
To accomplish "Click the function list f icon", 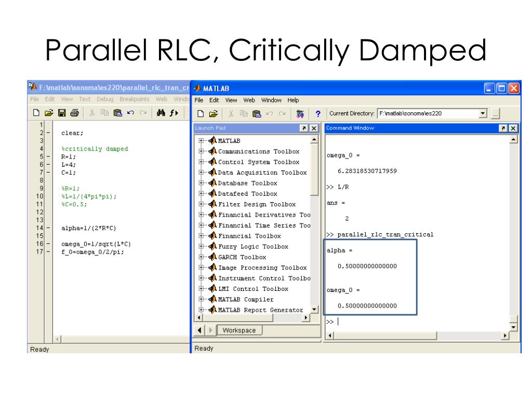I will coord(174,113).
